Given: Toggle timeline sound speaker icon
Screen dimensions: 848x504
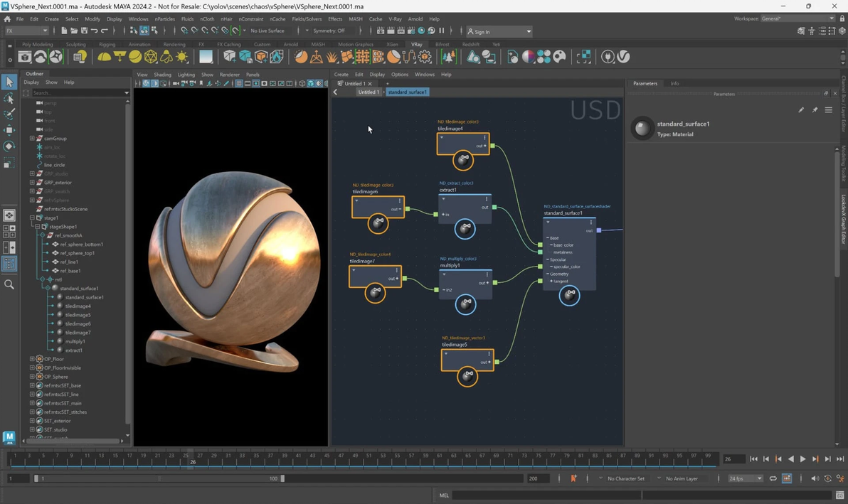Looking at the screenshot, I should tap(815, 478).
